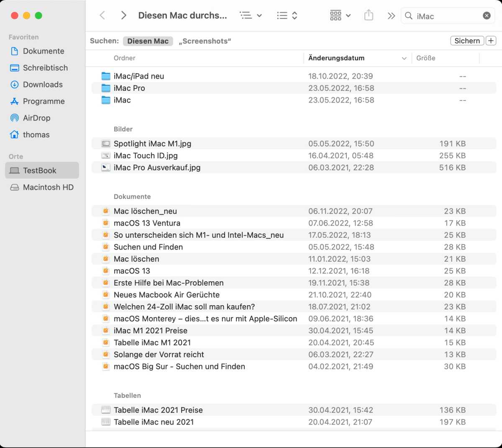The width and height of the screenshot is (502, 448).
Task: Click the Share toolbar icon
Action: (369, 15)
